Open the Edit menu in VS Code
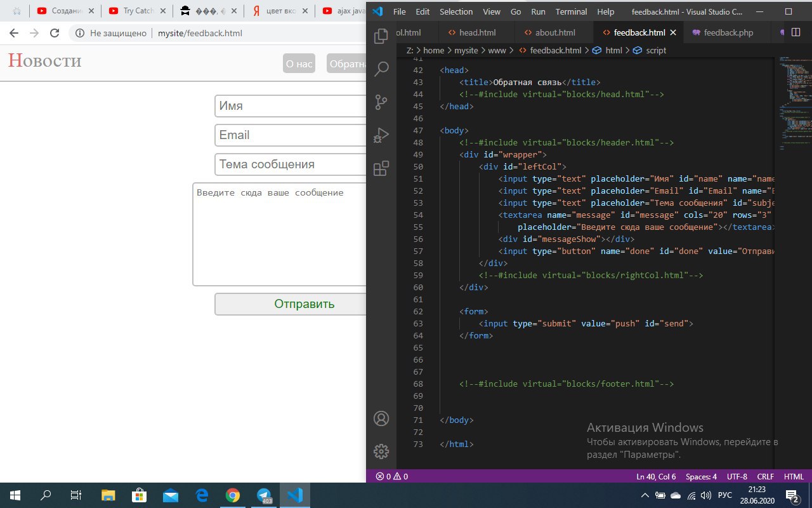The image size is (812, 508). coord(422,11)
